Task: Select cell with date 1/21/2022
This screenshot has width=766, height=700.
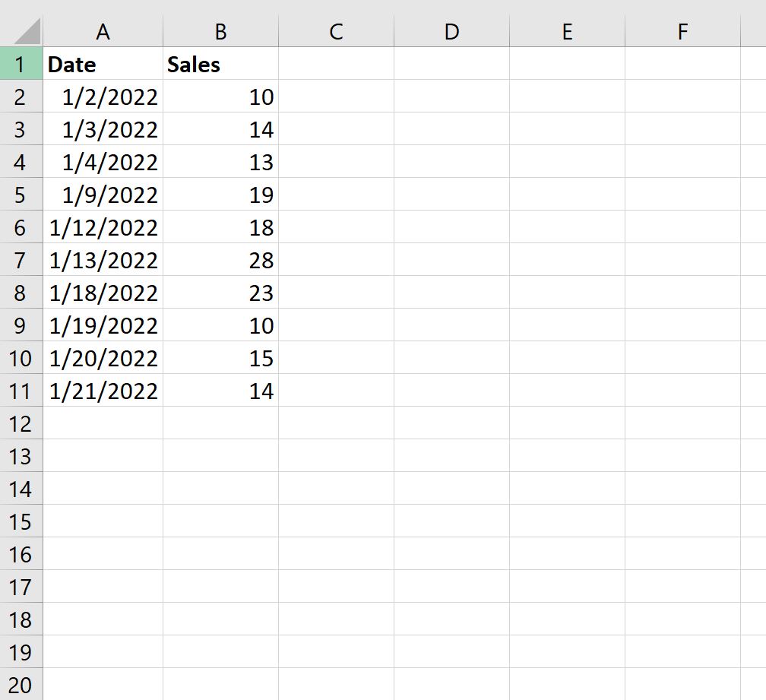Action: coord(103,391)
